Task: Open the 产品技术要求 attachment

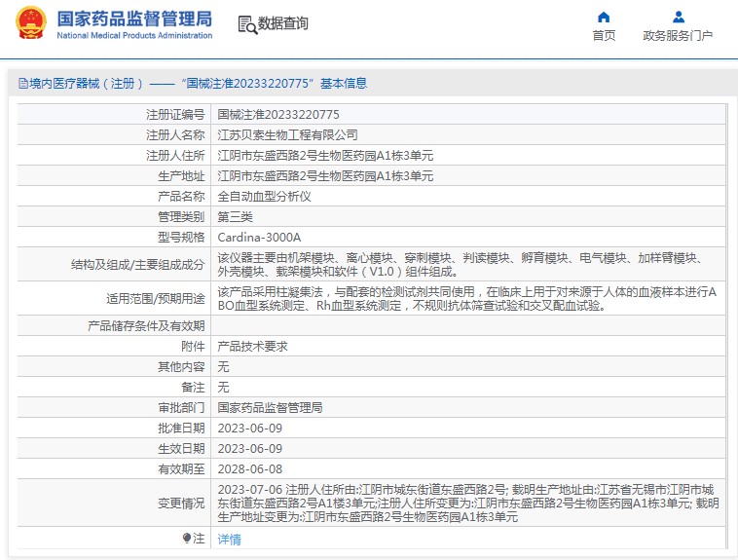Action: pos(251,347)
